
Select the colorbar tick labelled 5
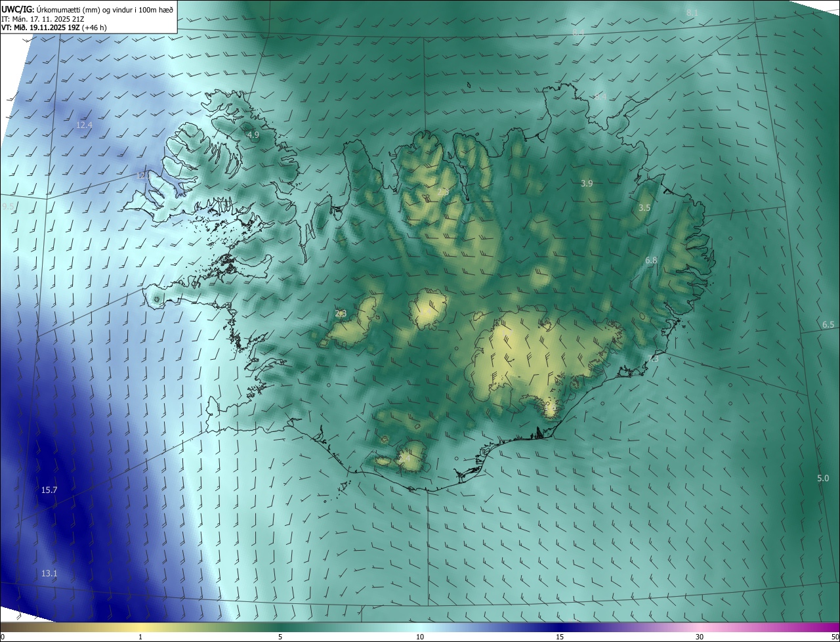click(280, 637)
